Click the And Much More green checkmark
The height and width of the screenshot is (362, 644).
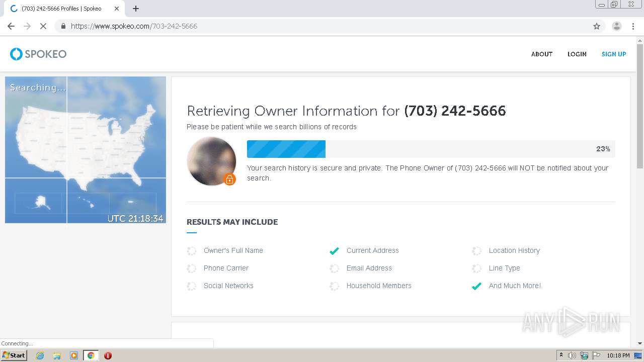[477, 286]
